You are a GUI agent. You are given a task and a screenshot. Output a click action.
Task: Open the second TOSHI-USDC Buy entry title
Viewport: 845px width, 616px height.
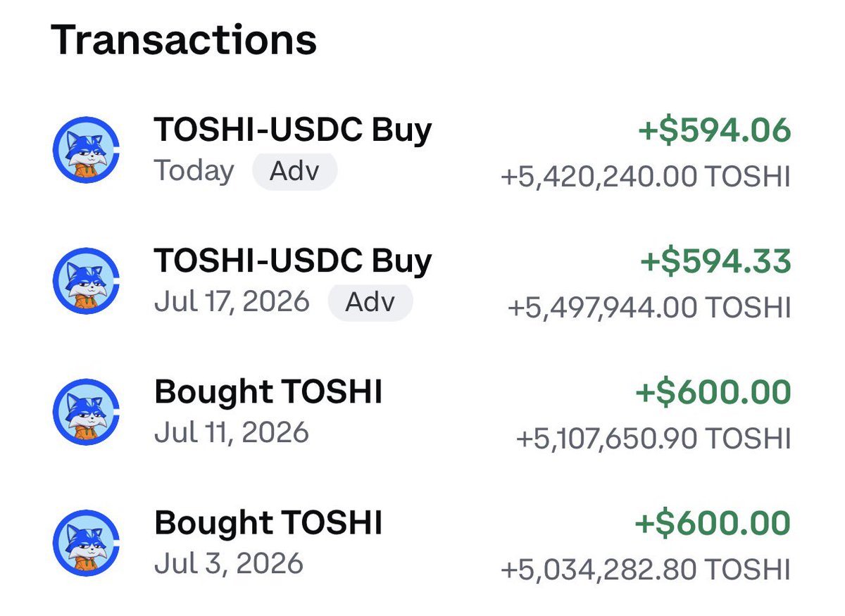pyautogui.click(x=293, y=261)
